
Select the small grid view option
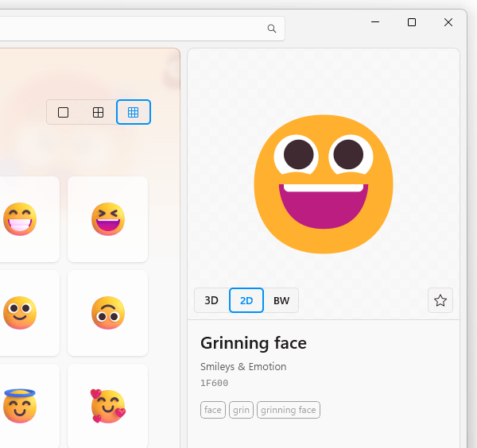pyautogui.click(x=134, y=112)
